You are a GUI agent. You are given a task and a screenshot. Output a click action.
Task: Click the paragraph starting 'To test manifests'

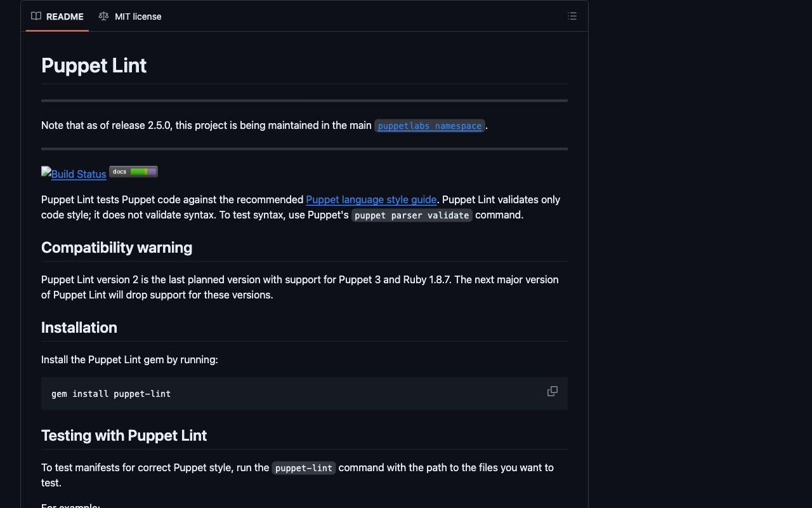(298, 475)
